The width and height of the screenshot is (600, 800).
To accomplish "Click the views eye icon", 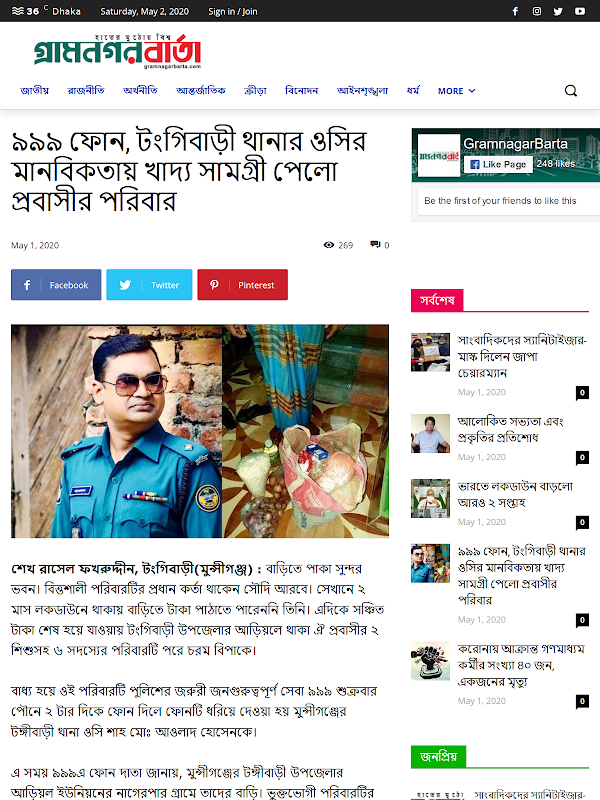I will (329, 245).
